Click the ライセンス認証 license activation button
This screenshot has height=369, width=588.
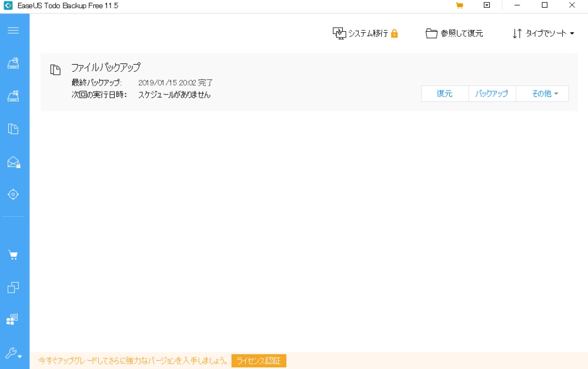259,361
